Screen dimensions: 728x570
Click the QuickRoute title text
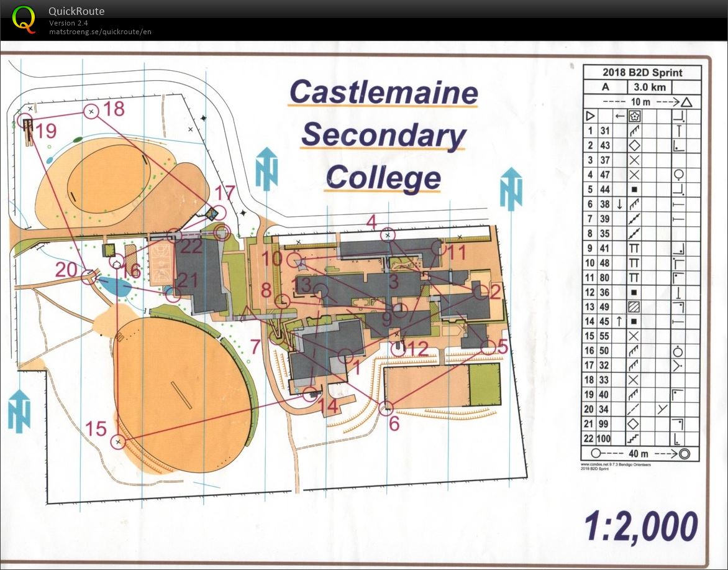click(76, 11)
